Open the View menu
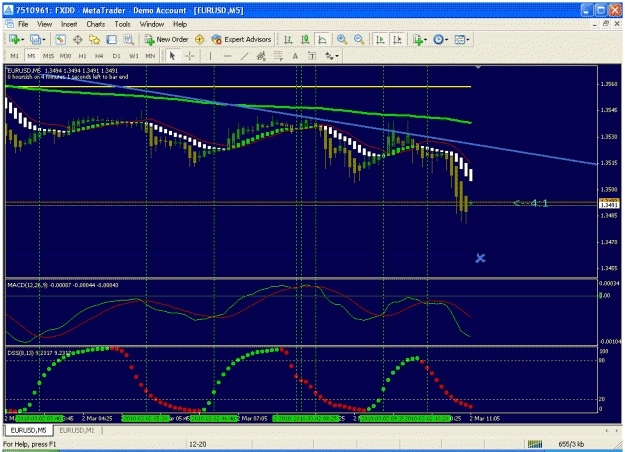The height and width of the screenshot is (452, 625). (45, 24)
